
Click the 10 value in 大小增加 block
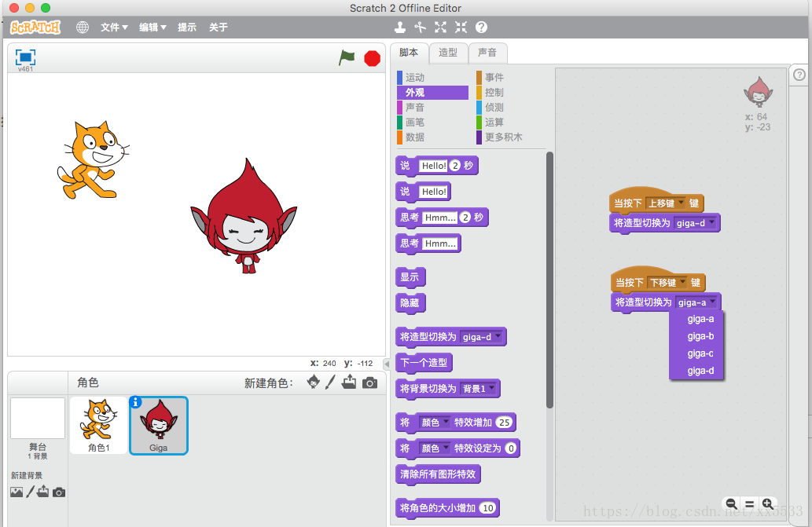[x=488, y=508]
